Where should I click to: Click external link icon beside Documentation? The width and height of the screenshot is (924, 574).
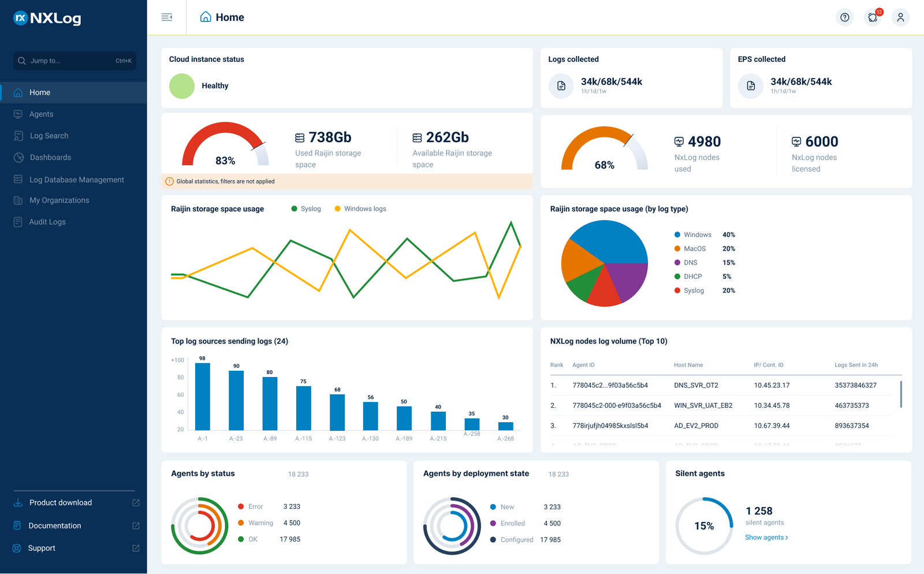pyautogui.click(x=136, y=525)
